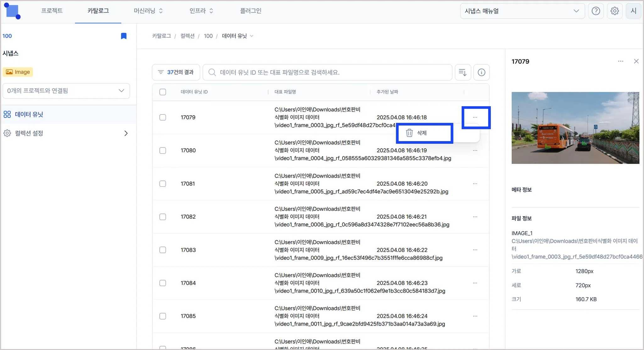Select the checkbox for row 17082

pos(163,217)
